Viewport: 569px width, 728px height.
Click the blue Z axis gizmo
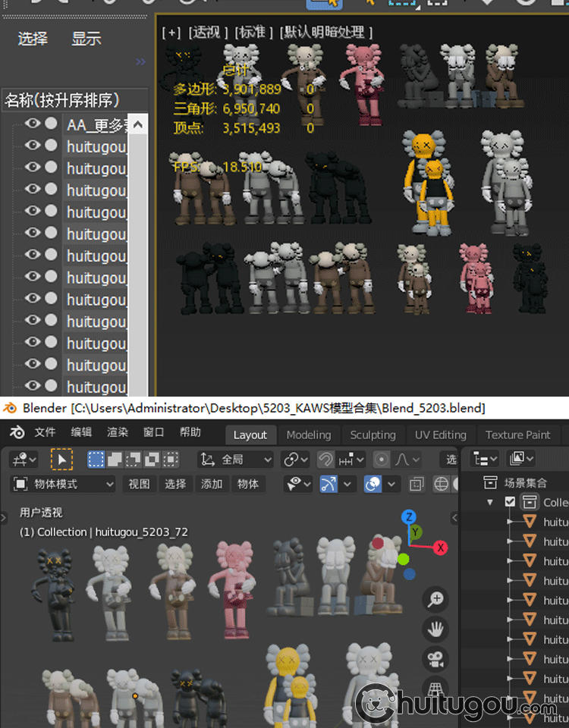click(409, 517)
